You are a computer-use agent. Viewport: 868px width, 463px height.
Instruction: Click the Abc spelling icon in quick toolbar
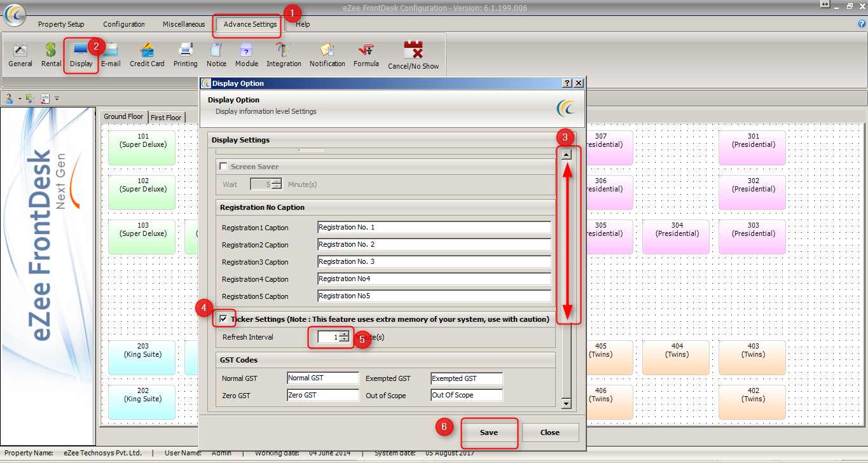point(45,99)
